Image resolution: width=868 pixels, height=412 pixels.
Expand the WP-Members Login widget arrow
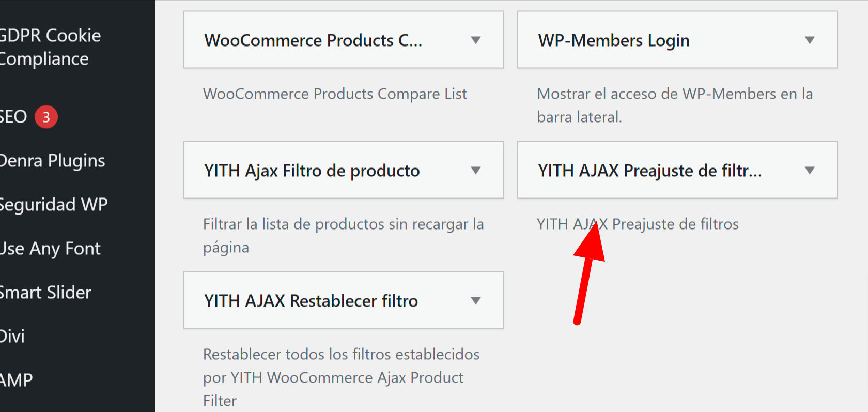(810, 40)
